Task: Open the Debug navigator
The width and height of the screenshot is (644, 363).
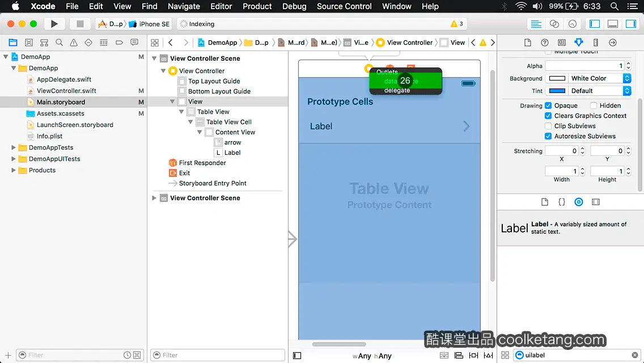Action: (x=104, y=43)
